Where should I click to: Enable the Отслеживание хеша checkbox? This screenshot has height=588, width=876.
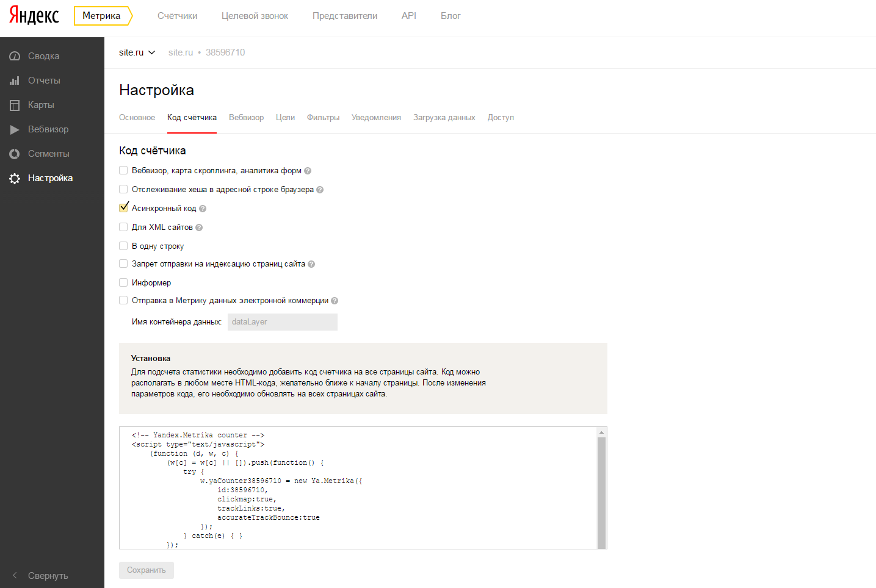123,189
